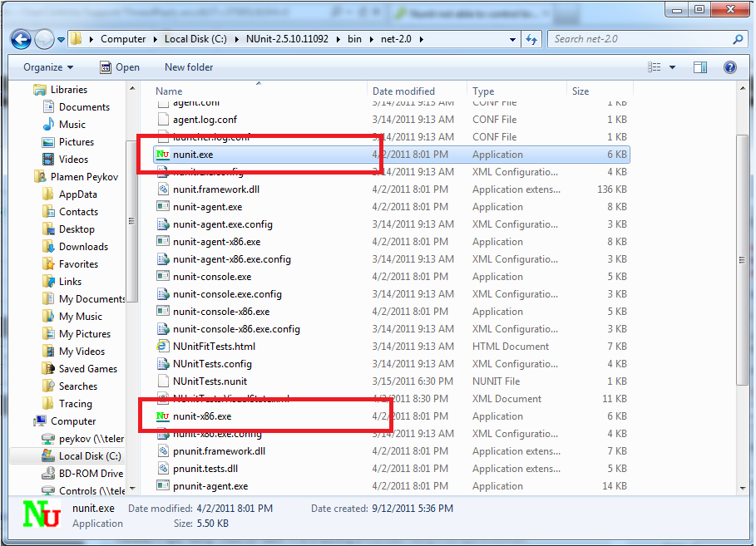Open the BD-ROM Drive icon

[48, 473]
